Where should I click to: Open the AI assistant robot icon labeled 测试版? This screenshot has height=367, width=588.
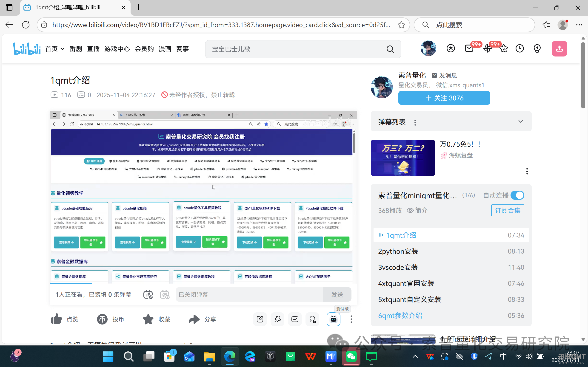334,319
